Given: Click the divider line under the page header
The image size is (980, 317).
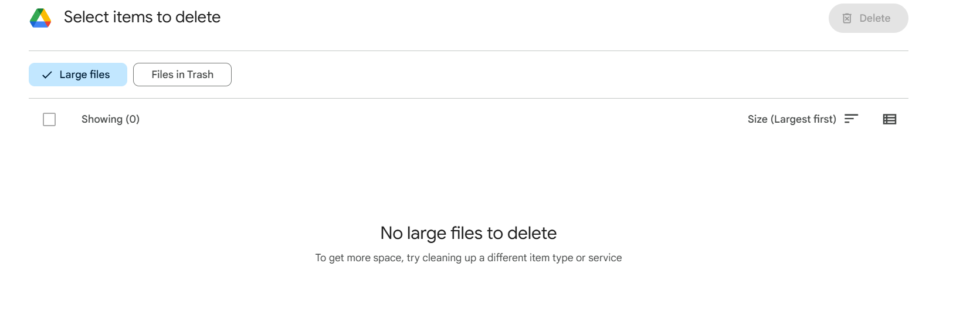Looking at the screenshot, I should coord(469,50).
